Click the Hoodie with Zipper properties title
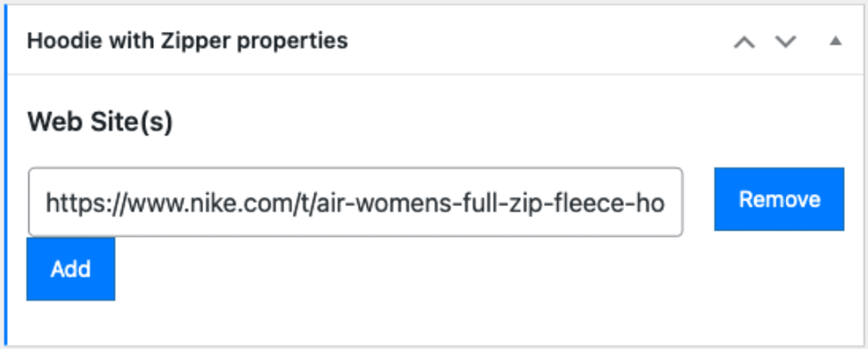Viewport: 868px width, 349px height. [x=187, y=41]
